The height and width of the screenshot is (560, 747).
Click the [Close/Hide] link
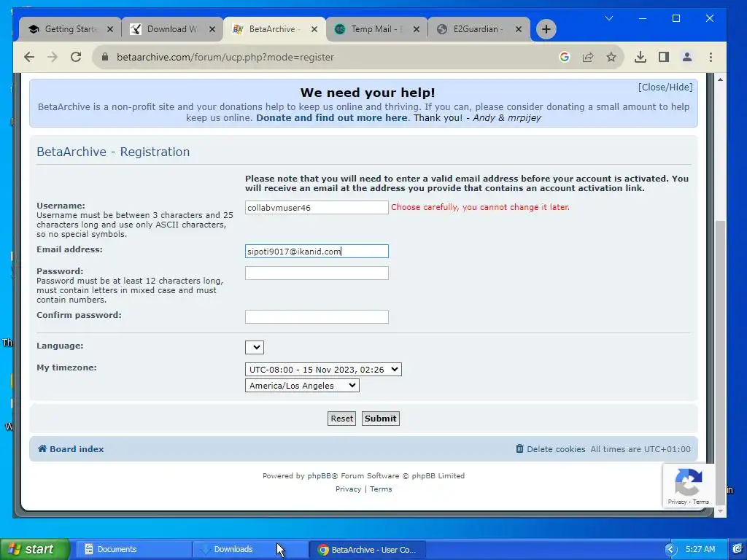point(665,87)
